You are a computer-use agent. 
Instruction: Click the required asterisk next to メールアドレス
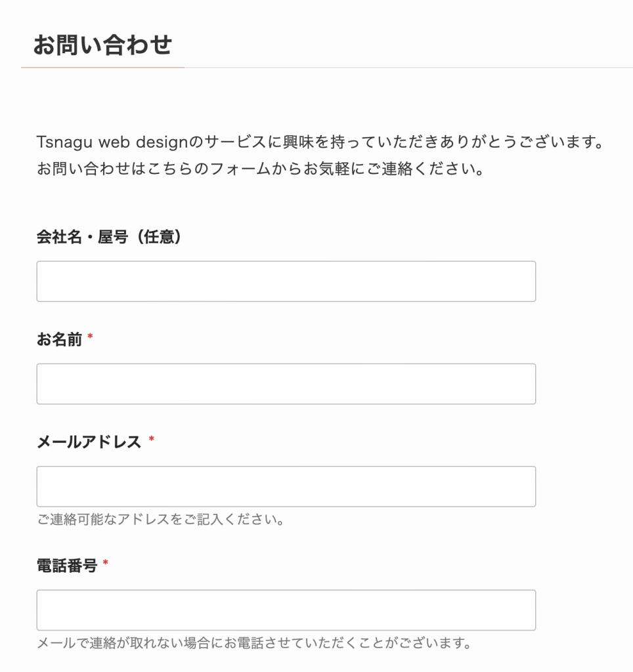click(151, 440)
